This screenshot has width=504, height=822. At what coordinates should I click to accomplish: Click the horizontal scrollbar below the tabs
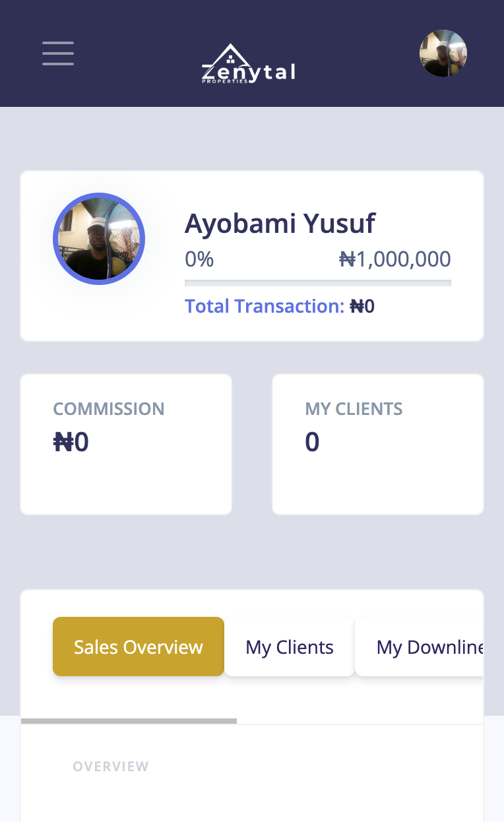coord(129,721)
